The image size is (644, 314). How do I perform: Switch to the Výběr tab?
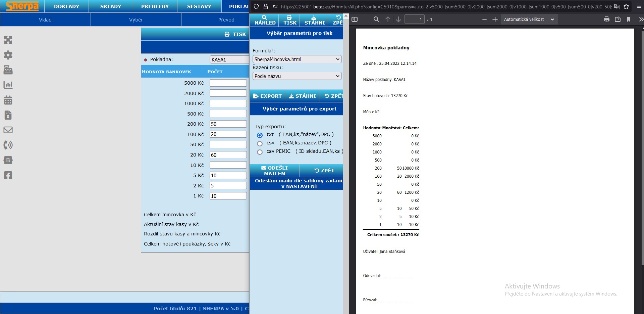pos(136,20)
